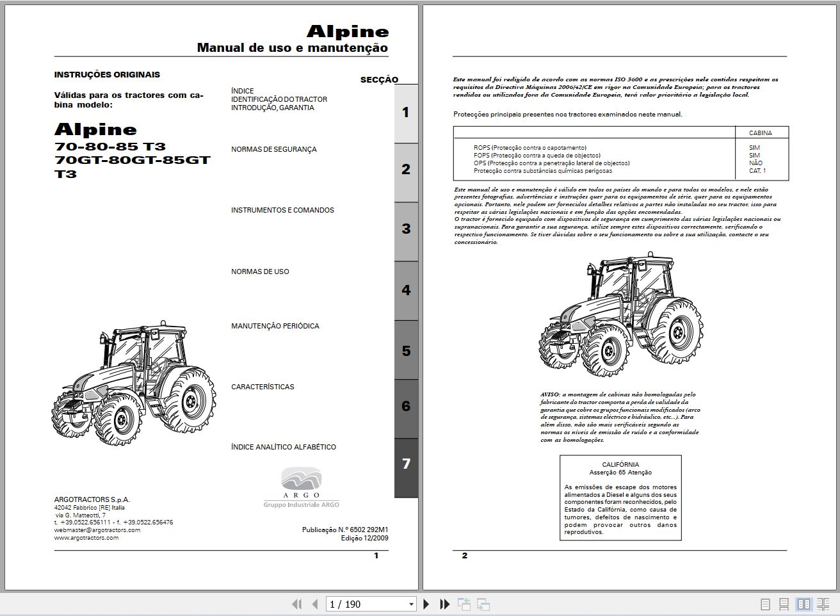
Task: Click the www.argotractors.com link
Action: [x=86, y=538]
